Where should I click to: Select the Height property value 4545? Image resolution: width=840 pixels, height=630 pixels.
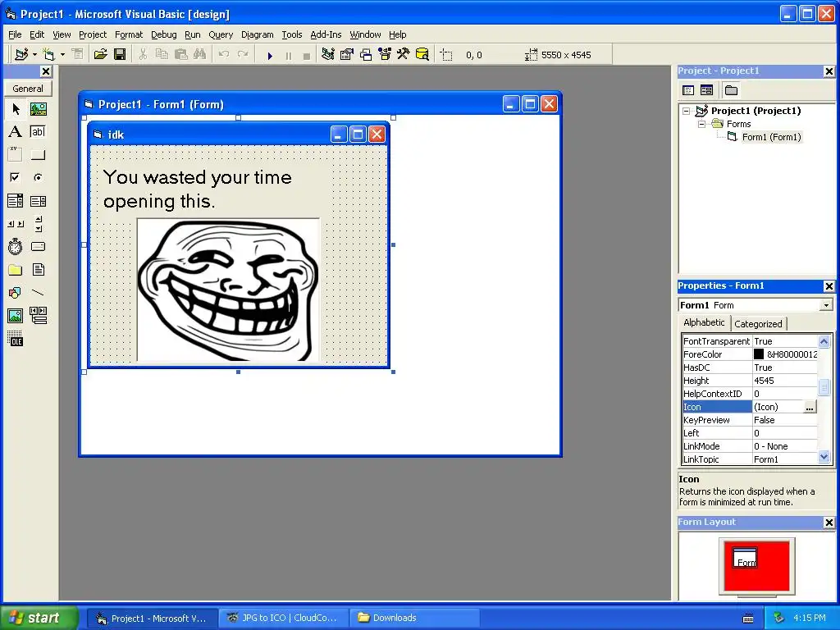click(785, 381)
